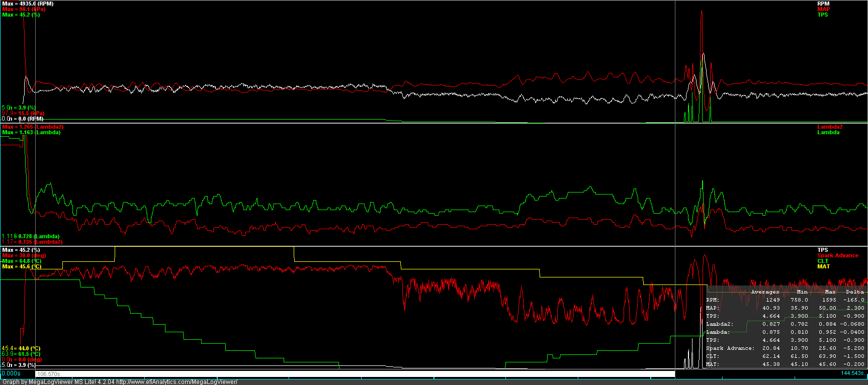Click the RPM min value 758.0
The width and height of the screenshot is (868, 385).
(799, 300)
